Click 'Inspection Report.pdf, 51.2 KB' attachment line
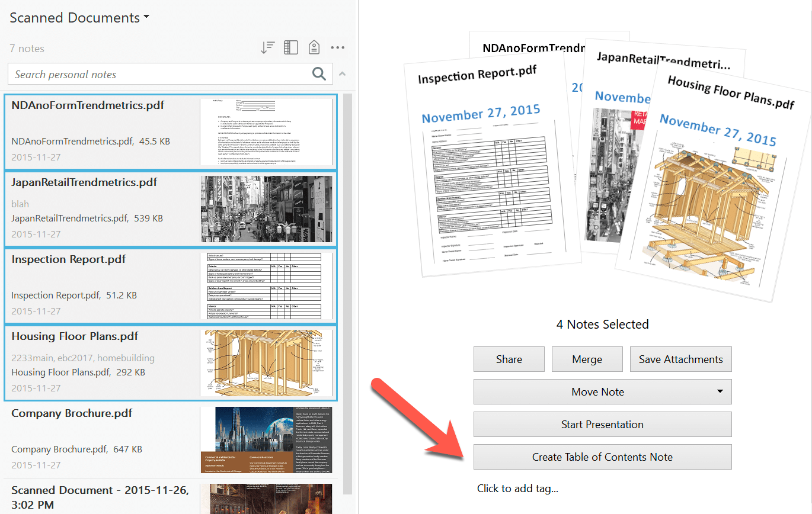 click(x=74, y=295)
